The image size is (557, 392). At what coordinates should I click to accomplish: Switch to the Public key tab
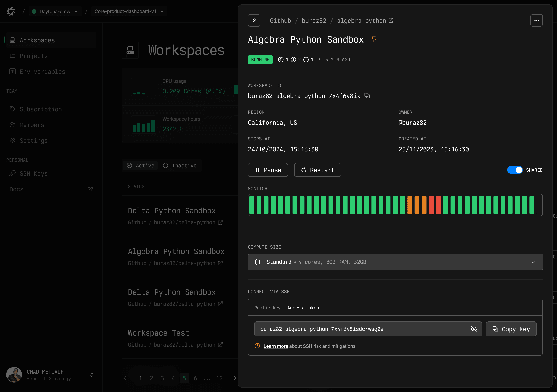(267, 308)
